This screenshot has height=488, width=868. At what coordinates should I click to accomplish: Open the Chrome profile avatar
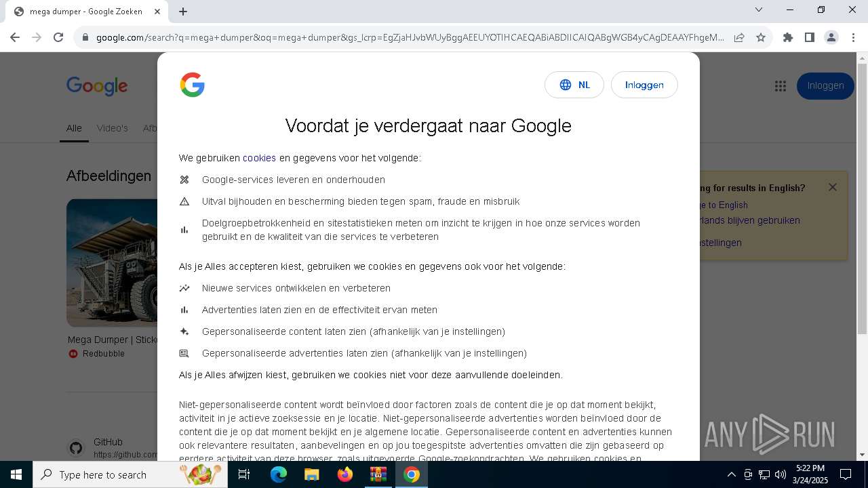click(831, 37)
